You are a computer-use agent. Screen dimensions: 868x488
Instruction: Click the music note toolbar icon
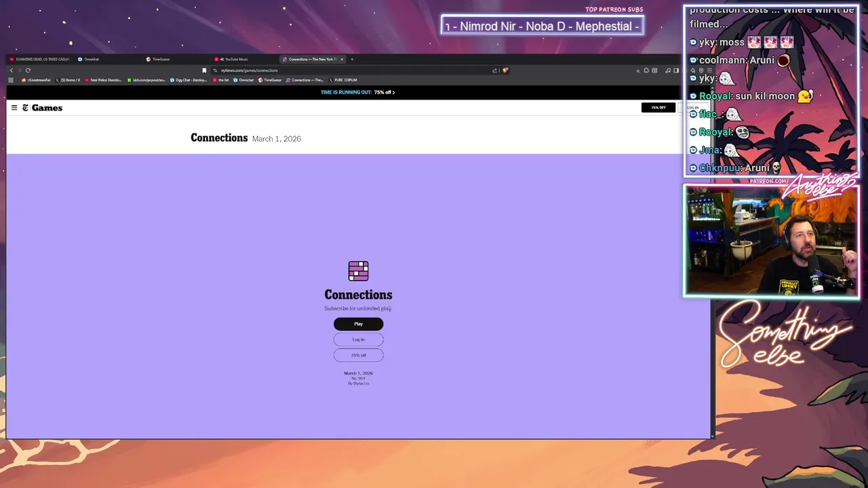click(668, 70)
